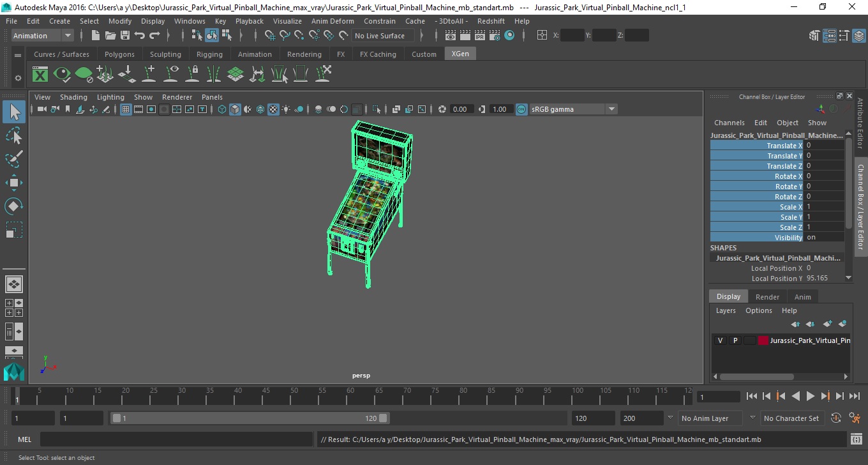Switch to the Rigging shelf tab

209,54
